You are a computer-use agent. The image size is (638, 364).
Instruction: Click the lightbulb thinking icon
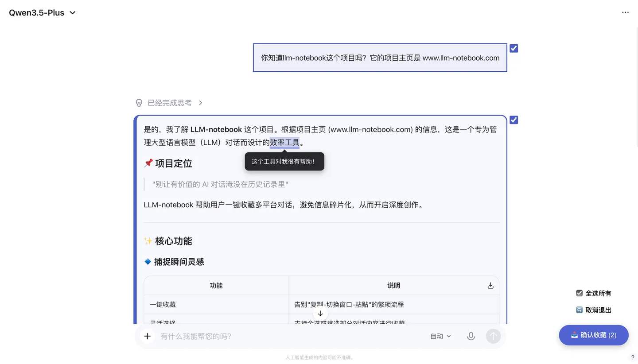click(x=139, y=103)
